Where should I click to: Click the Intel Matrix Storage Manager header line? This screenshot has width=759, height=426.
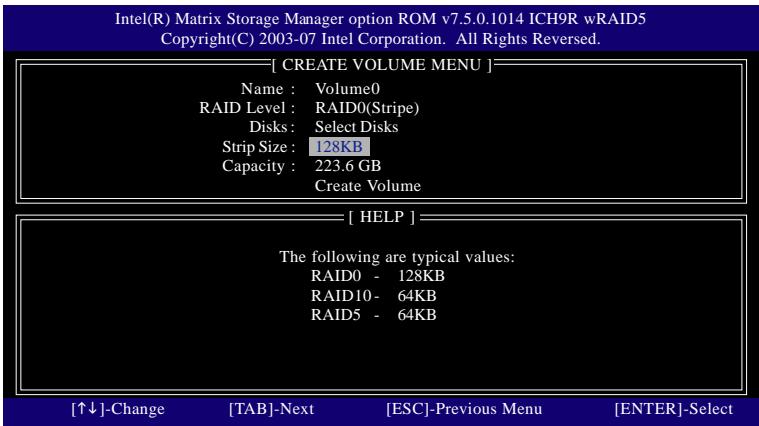coord(380,19)
